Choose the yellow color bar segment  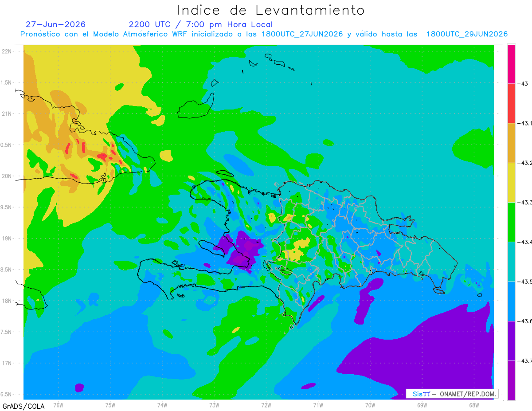[x=511, y=182]
